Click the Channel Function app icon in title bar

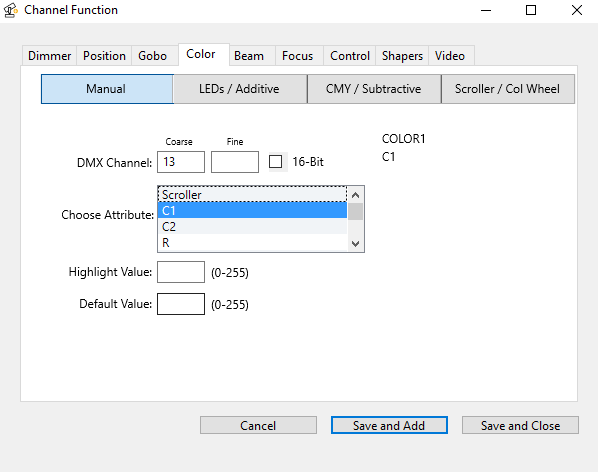pyautogui.click(x=10, y=10)
